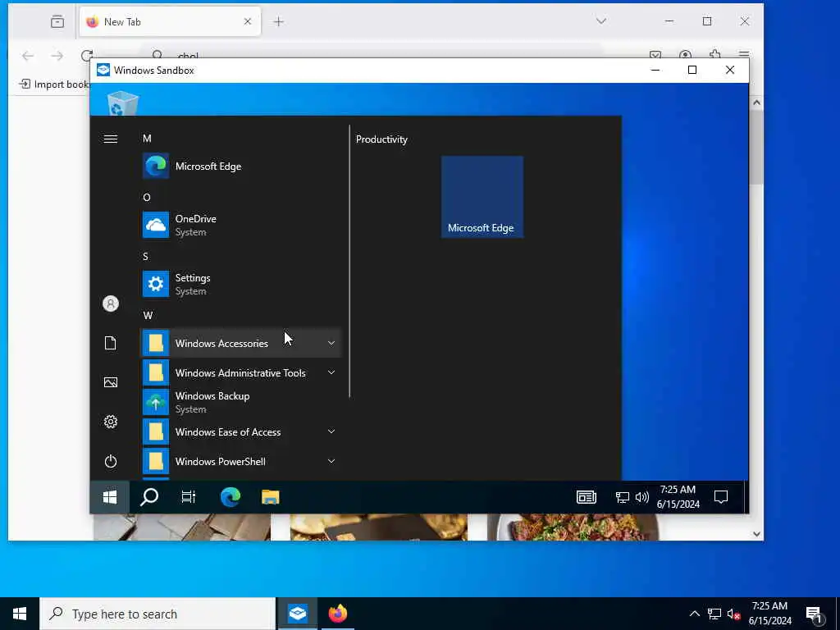The width and height of the screenshot is (840, 630).
Task: Open the Settings app in the list
Action: 240,284
